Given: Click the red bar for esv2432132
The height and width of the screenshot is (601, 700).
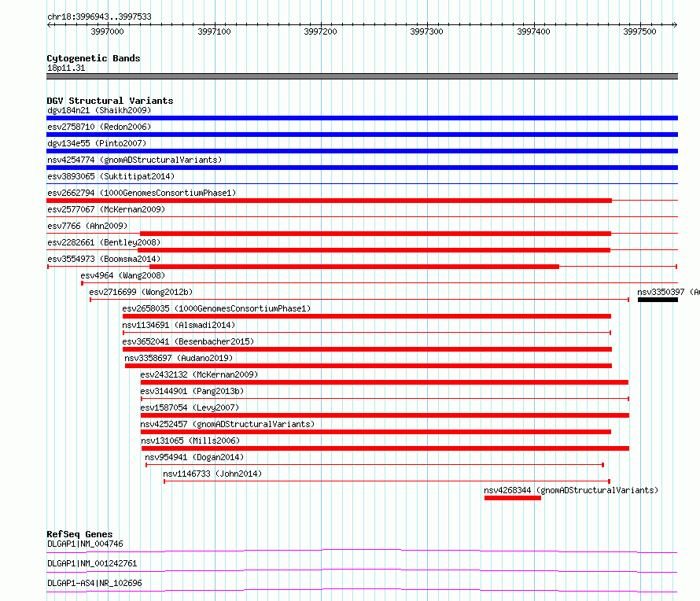Looking at the screenshot, I should pyautogui.click(x=385, y=382).
